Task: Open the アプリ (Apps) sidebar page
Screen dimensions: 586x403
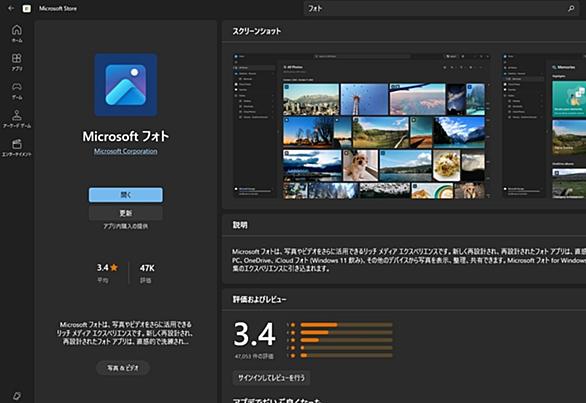Action: pos(17,62)
